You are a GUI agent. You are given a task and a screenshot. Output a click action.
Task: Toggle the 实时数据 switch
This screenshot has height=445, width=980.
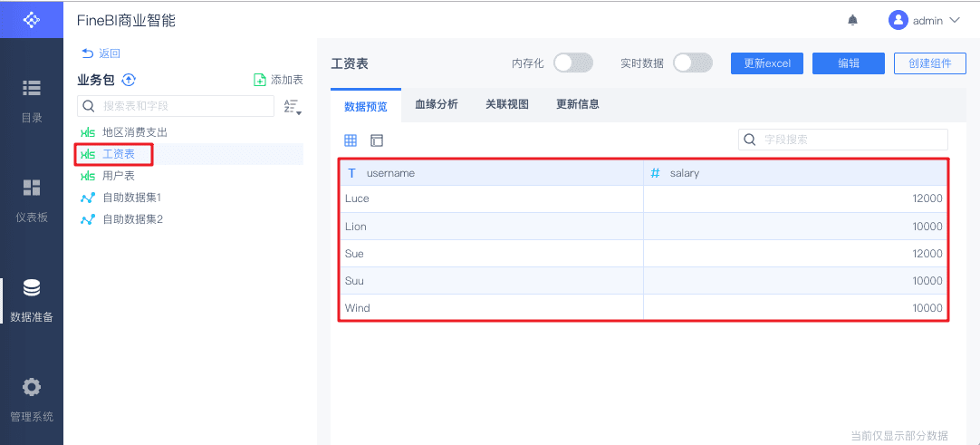[x=692, y=63]
